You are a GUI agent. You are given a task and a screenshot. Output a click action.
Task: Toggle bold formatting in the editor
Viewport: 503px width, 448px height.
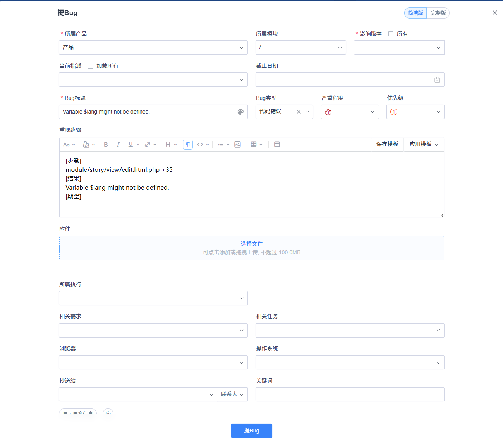(106, 145)
